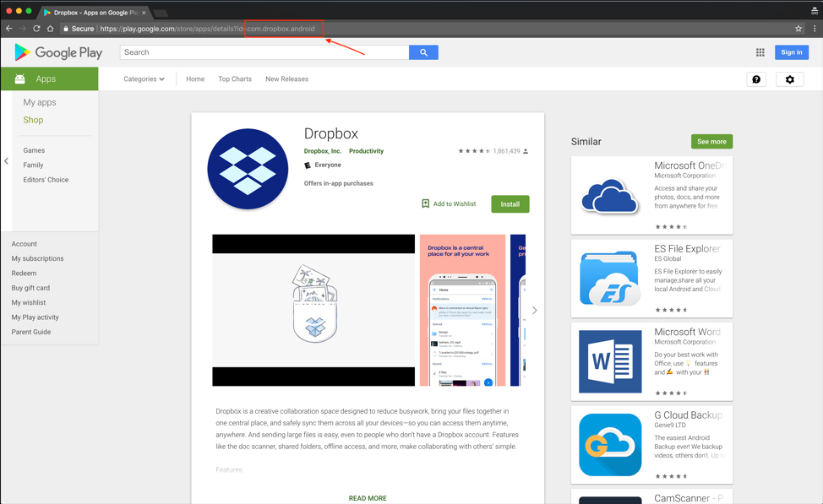Show next screenshots with right chevron

(x=534, y=311)
